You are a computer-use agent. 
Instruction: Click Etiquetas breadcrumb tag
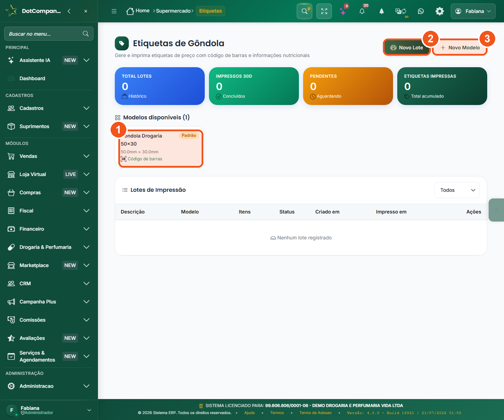[210, 11]
